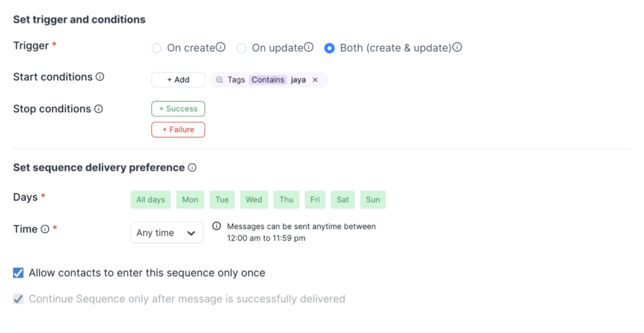This screenshot has width=644, height=333.
Task: Click info icon beside Both (create & update)
Action: click(x=458, y=47)
